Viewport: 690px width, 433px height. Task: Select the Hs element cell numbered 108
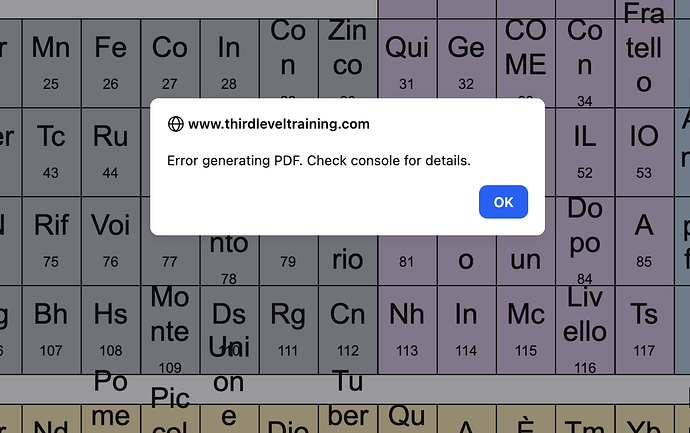point(110,326)
